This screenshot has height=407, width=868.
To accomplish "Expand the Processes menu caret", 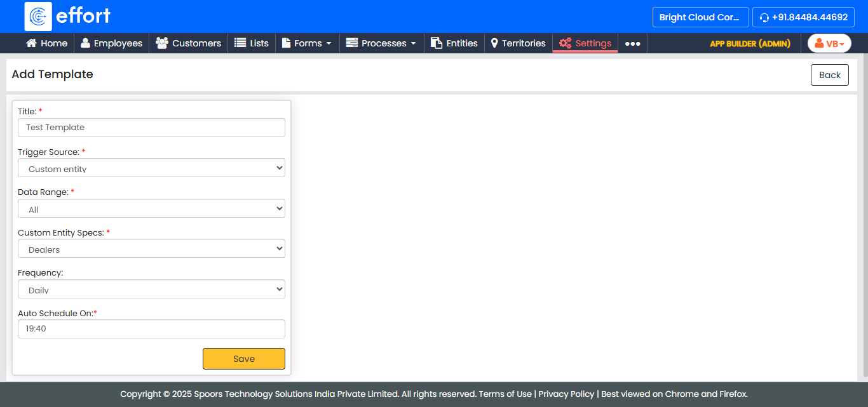I will [x=413, y=44].
